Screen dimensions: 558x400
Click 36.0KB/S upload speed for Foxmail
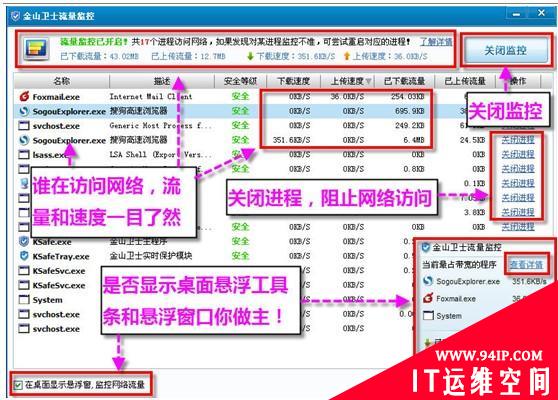coord(347,96)
